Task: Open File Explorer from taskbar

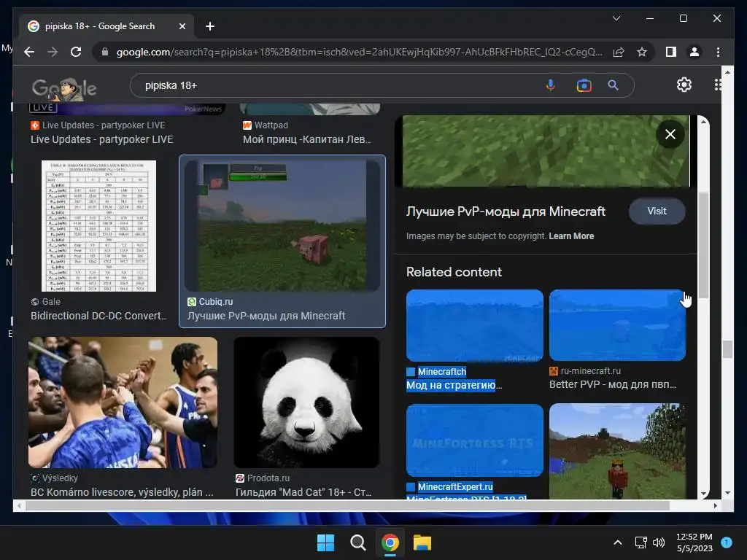Action: coord(422,542)
